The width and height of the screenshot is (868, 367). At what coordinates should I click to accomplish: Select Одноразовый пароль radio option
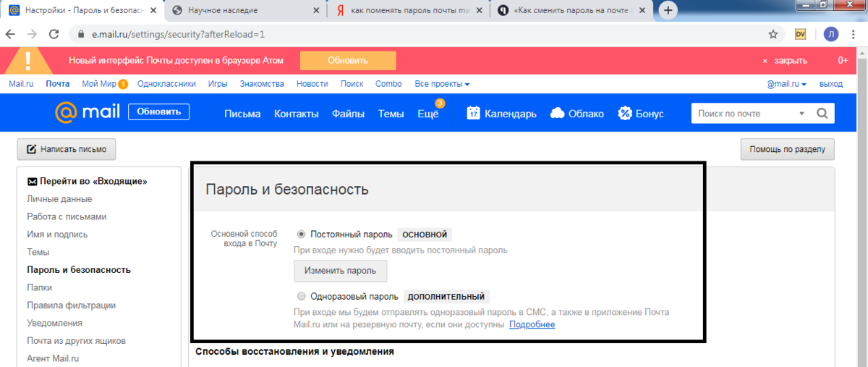[x=302, y=296]
